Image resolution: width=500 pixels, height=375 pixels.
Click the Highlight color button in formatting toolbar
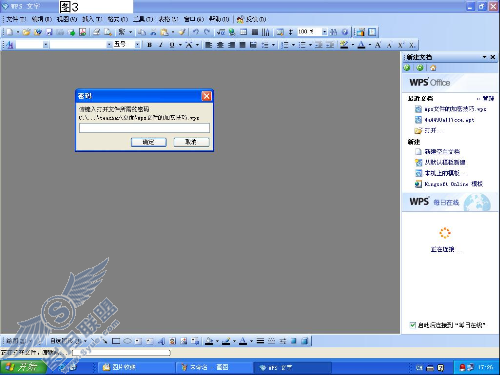click(x=344, y=45)
